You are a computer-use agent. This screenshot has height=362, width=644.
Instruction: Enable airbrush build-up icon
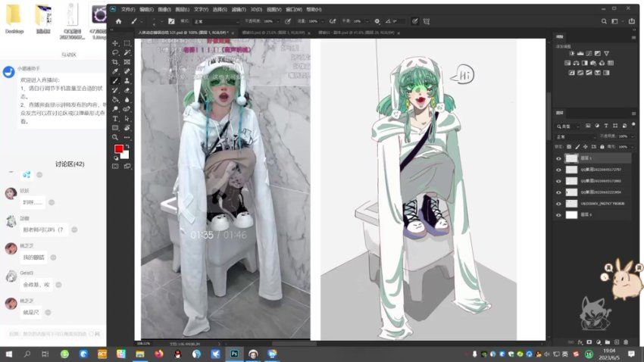(333, 21)
